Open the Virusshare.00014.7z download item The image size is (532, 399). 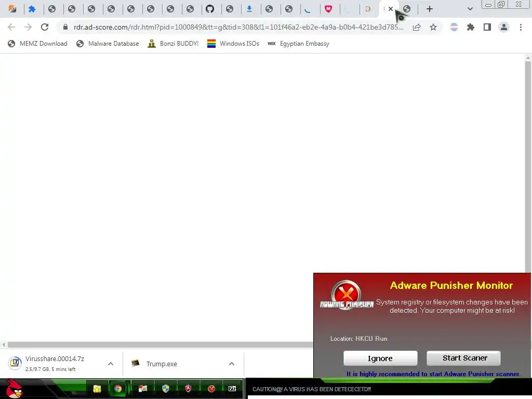(x=56, y=363)
